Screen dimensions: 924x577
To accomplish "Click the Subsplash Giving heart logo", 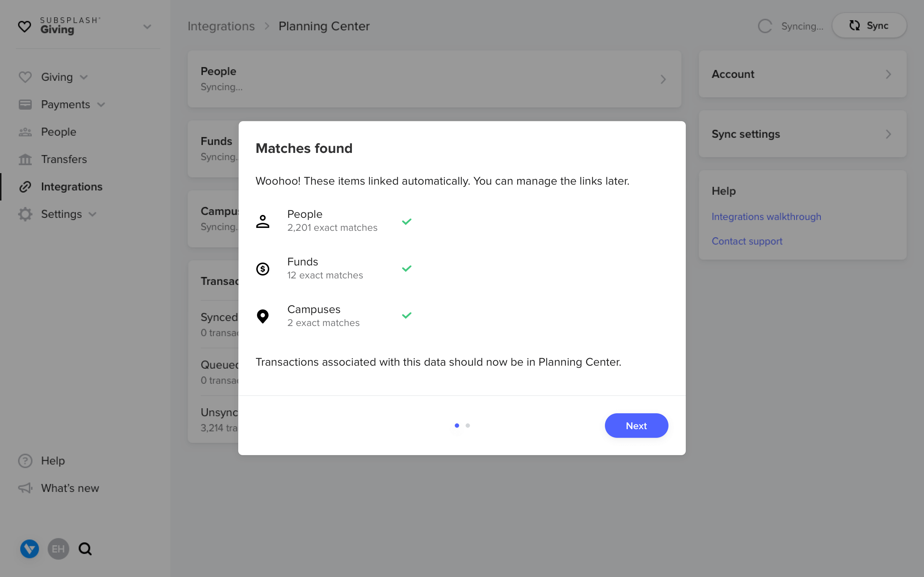I will [x=25, y=26].
